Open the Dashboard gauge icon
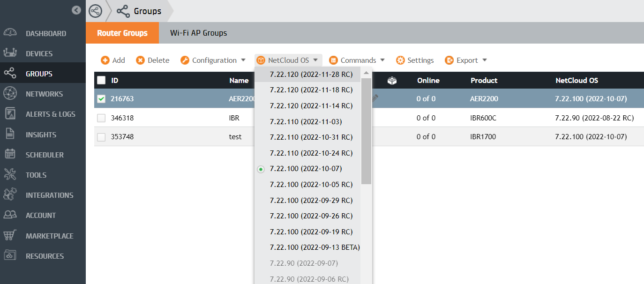Screen dimensions: 644x284 (10, 33)
